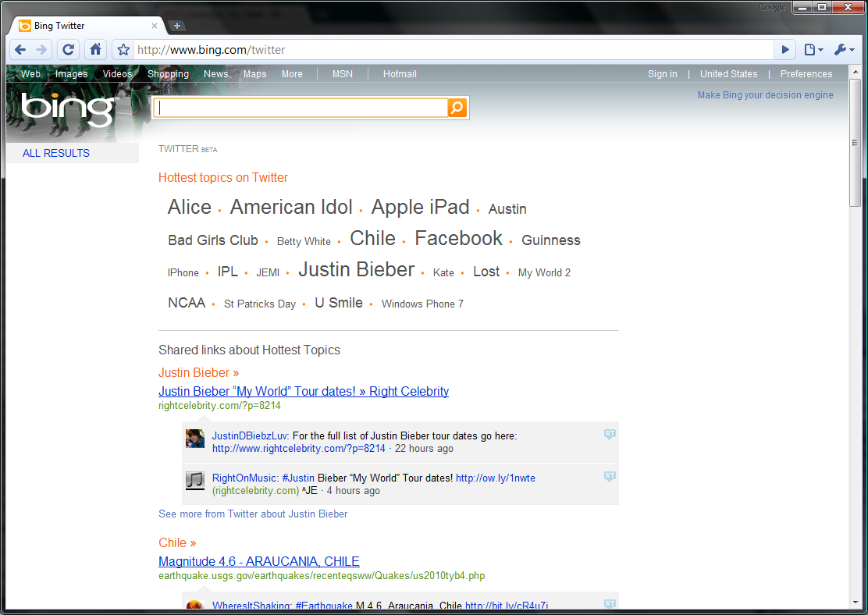Select the Apple iPad hot topic
The height and width of the screenshot is (615, 868).
click(420, 207)
